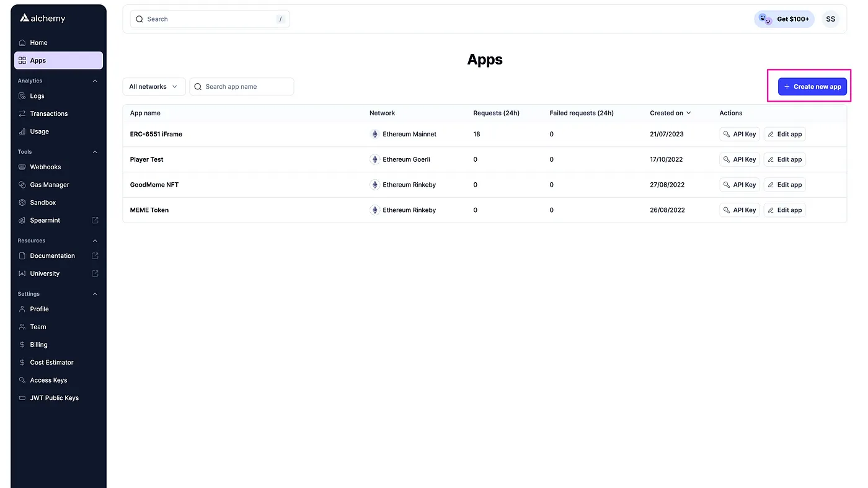The height and width of the screenshot is (488, 868).
Task: Open the Player Test app name
Action: 147,159
